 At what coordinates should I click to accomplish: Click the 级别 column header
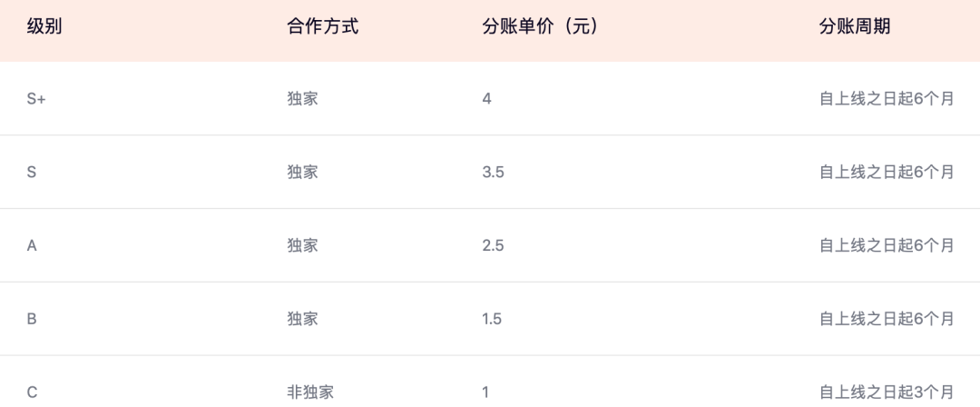point(44,27)
